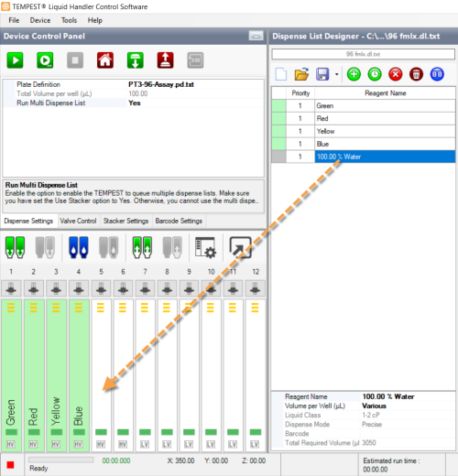Open the yellow menu icon on channel 5
Image resolution: width=458 pixels, height=476 pixels.
pyautogui.click(x=101, y=308)
